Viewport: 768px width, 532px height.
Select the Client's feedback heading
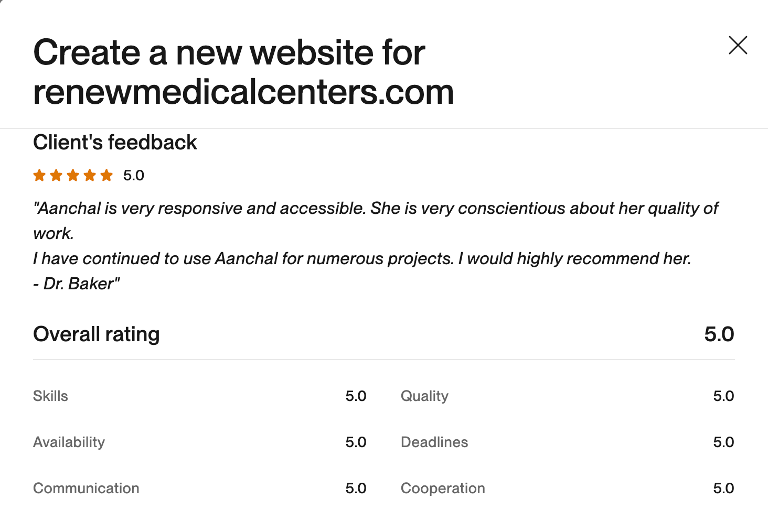(x=115, y=143)
